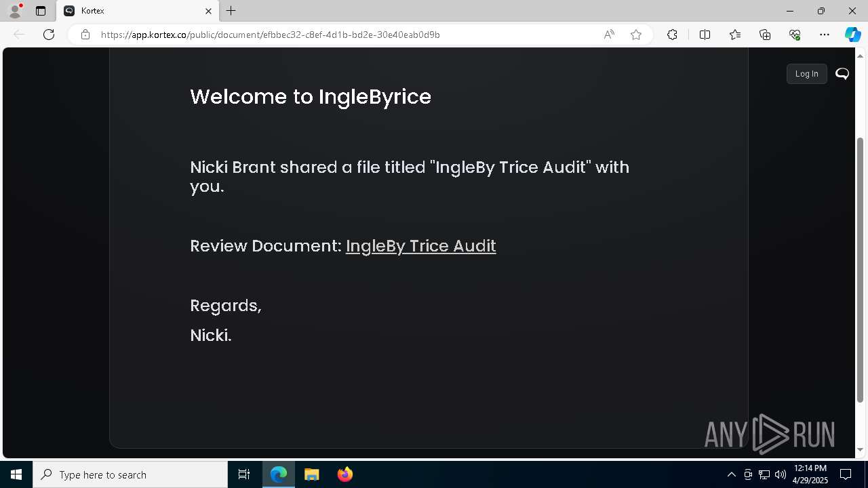The width and height of the screenshot is (868, 488).
Task: Open the Read aloud icon in address bar
Action: [x=609, y=35]
